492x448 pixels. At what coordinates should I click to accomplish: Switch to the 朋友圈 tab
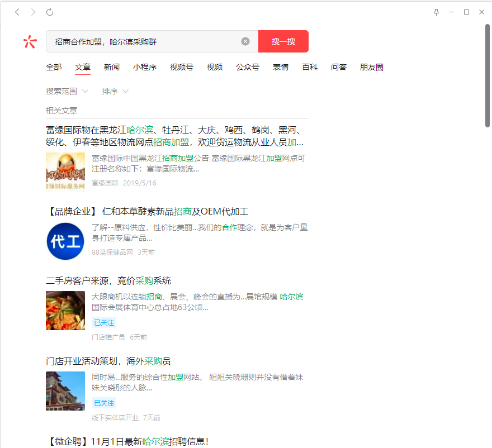point(372,67)
